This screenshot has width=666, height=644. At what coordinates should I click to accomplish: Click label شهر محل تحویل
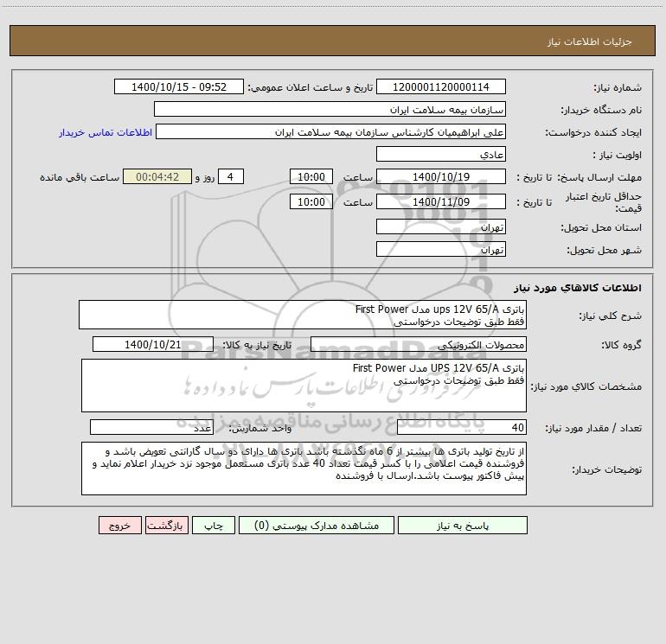pos(604,250)
